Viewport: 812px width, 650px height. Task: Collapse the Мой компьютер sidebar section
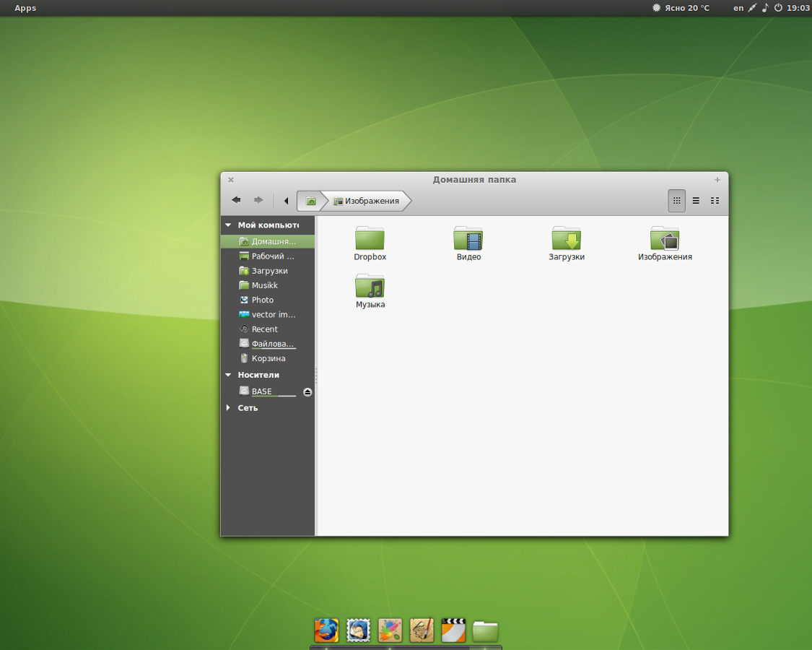point(228,225)
